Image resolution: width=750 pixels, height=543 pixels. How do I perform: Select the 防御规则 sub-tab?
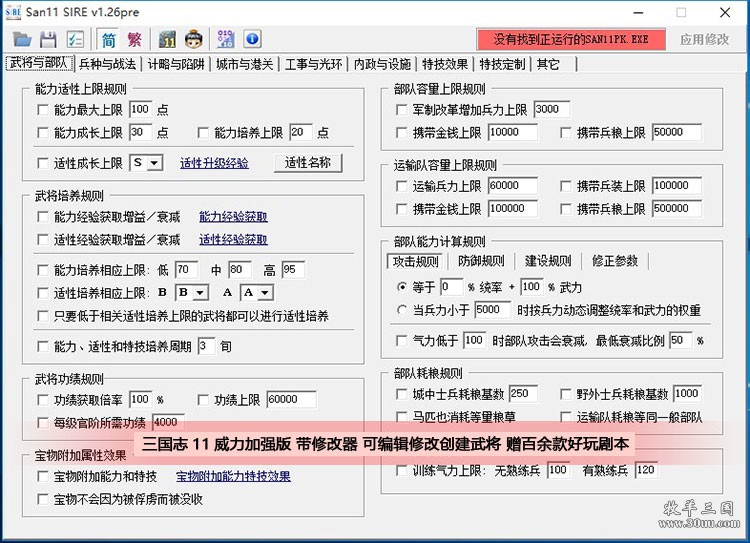(481, 261)
